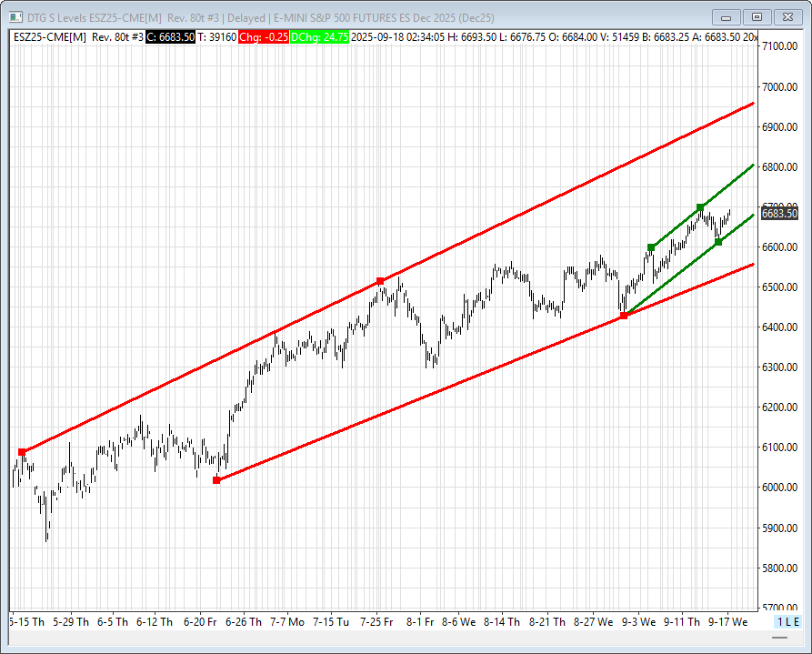This screenshot has height=654, width=812.
Task: Click the 6300.00 price axis label
Action: 779,367
